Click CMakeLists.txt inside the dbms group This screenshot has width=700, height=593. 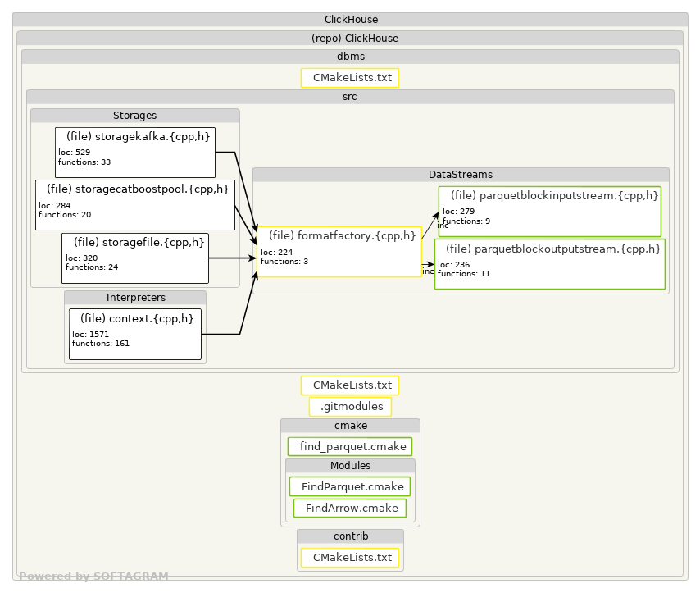pyautogui.click(x=349, y=78)
